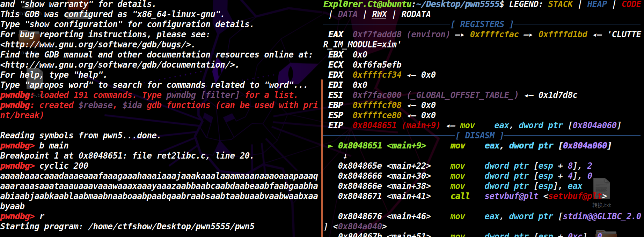The width and height of the screenshot is (644, 237).
Task: Click the orange vertical divider between panes
Action: click(x=321, y=157)
